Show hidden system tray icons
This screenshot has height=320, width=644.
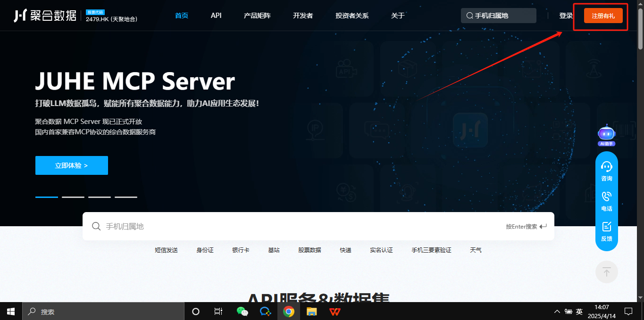pyautogui.click(x=557, y=312)
